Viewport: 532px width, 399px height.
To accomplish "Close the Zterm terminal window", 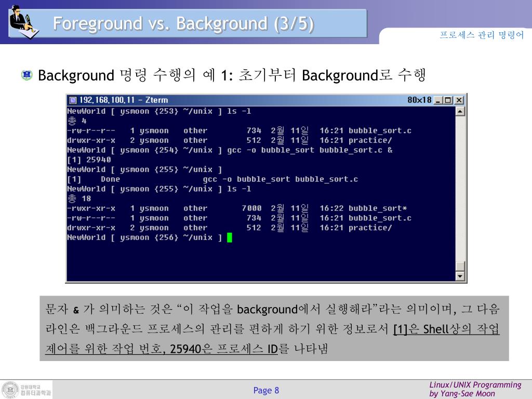I will (x=459, y=100).
